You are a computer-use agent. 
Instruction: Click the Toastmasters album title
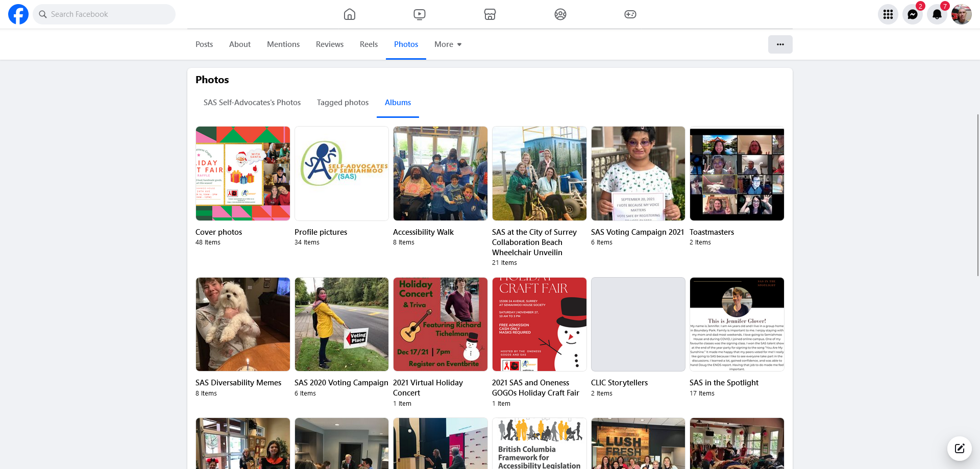click(712, 232)
